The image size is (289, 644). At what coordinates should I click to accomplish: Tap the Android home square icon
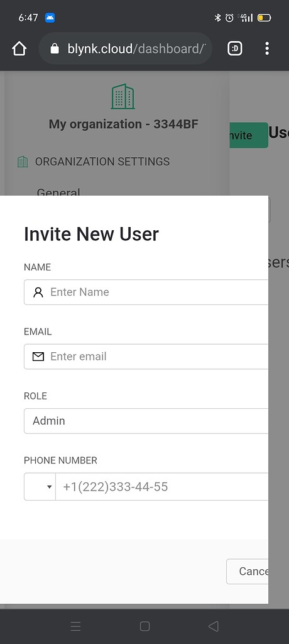click(x=144, y=626)
